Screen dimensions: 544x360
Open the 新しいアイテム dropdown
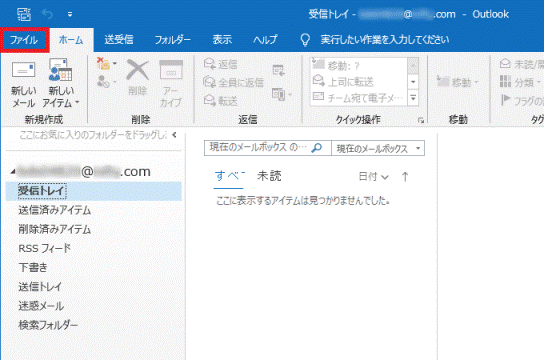click(x=61, y=84)
